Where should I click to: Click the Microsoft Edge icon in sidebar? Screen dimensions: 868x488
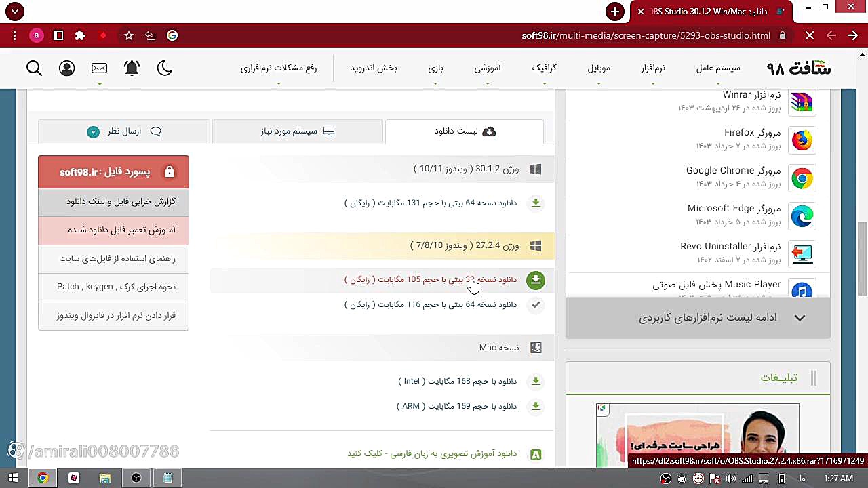(x=802, y=216)
